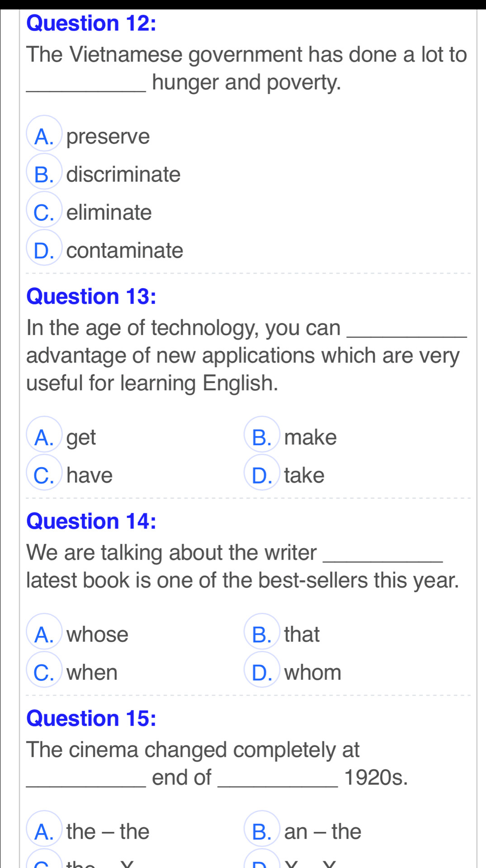486x868 pixels.
Task: Click the word 'eliminate' answer text
Action: point(109,212)
